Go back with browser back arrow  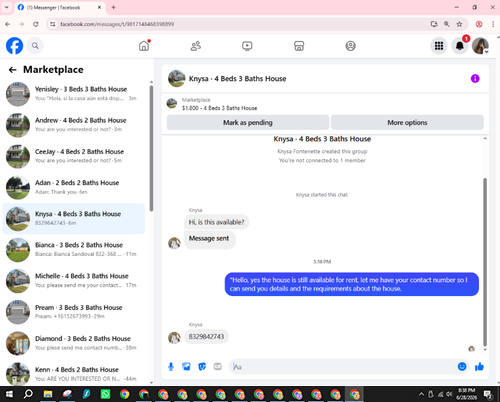7,24
